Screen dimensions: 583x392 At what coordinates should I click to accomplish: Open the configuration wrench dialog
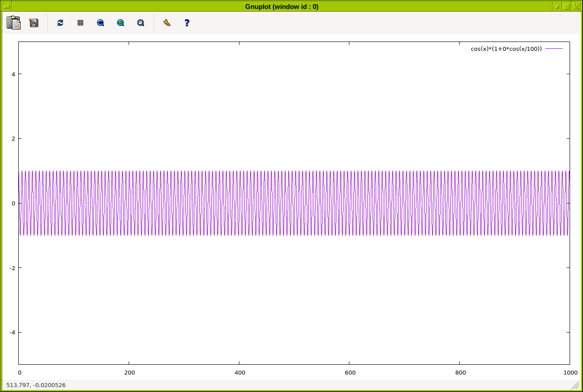(167, 23)
